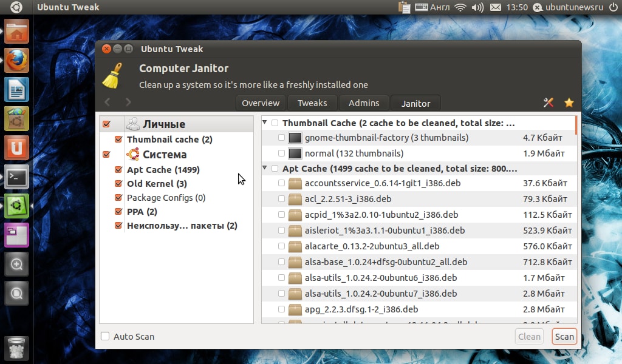
Task: Click the normal thumbnails folder icon
Action: pyautogui.click(x=295, y=153)
